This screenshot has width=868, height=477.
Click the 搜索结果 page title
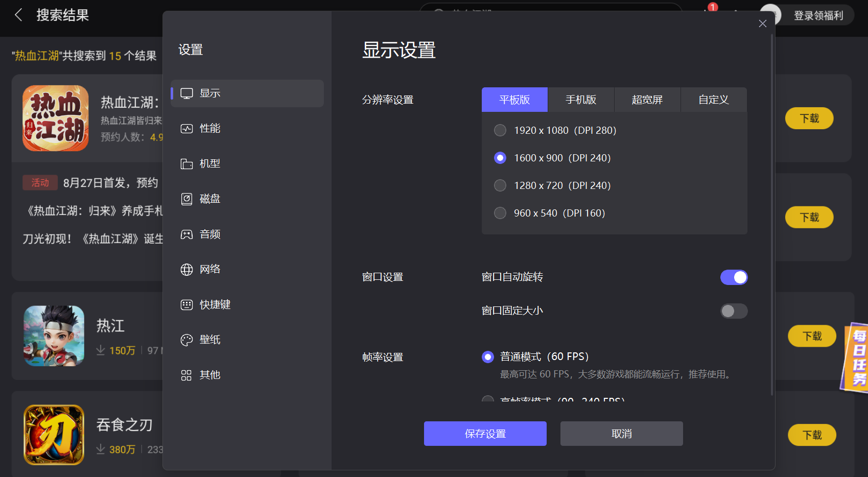pos(62,15)
